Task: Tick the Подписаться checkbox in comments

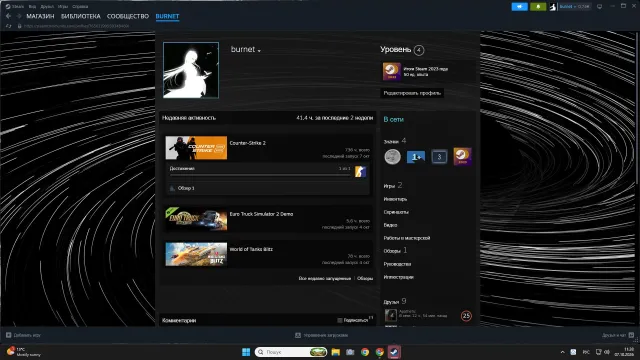Action: click(340, 320)
